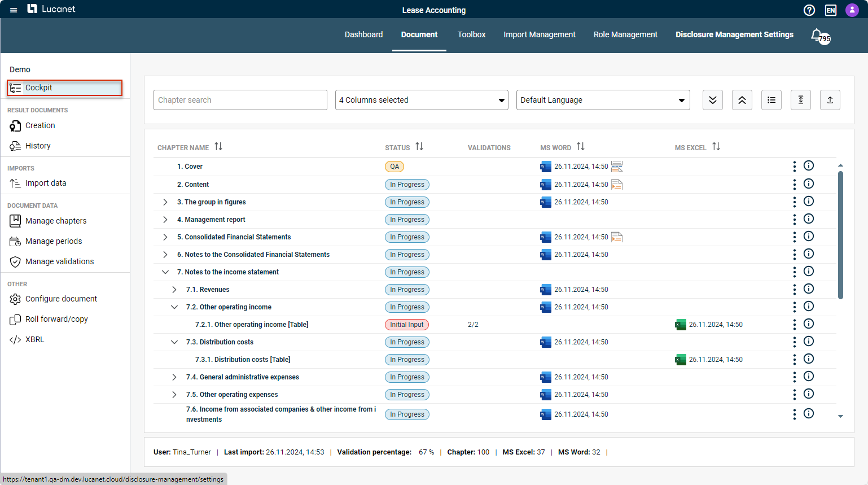This screenshot has width=868, height=485.
Task: Open Disclosure Management Settings tab
Action: [x=734, y=34]
